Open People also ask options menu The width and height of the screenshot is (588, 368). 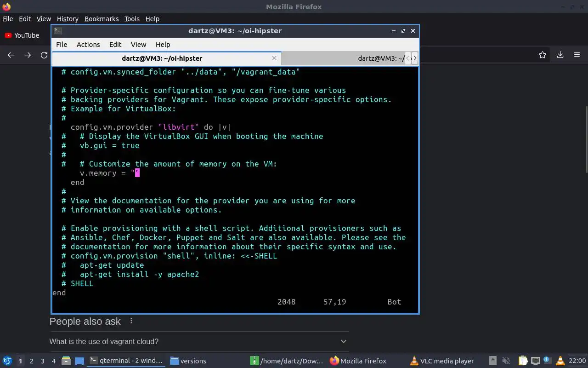point(131,321)
